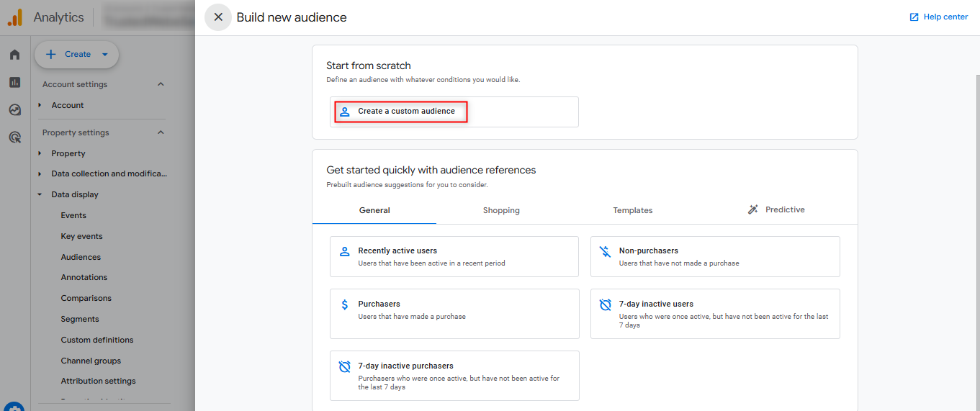Select the 7-day inactive purchasers card
980x411 pixels.
[454, 376]
